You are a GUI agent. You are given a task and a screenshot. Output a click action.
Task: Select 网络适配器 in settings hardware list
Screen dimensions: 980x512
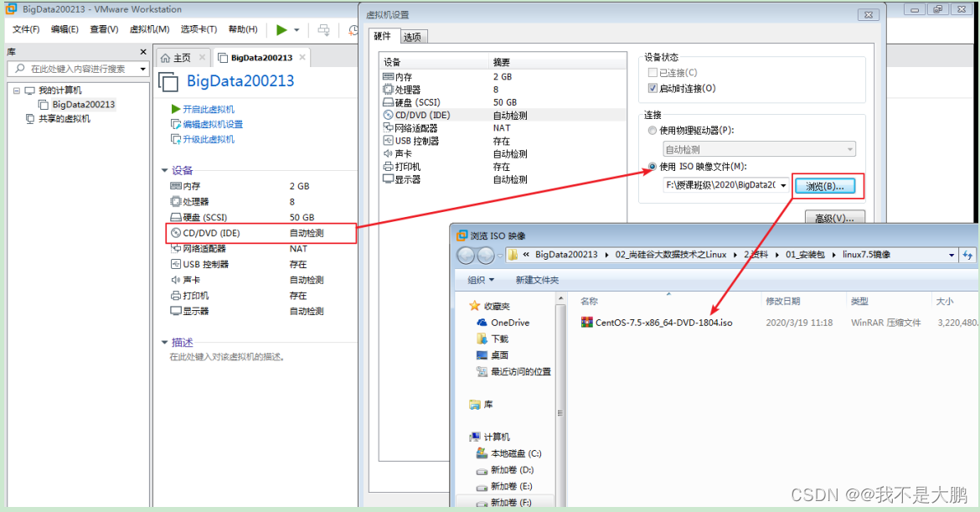[503, 128]
